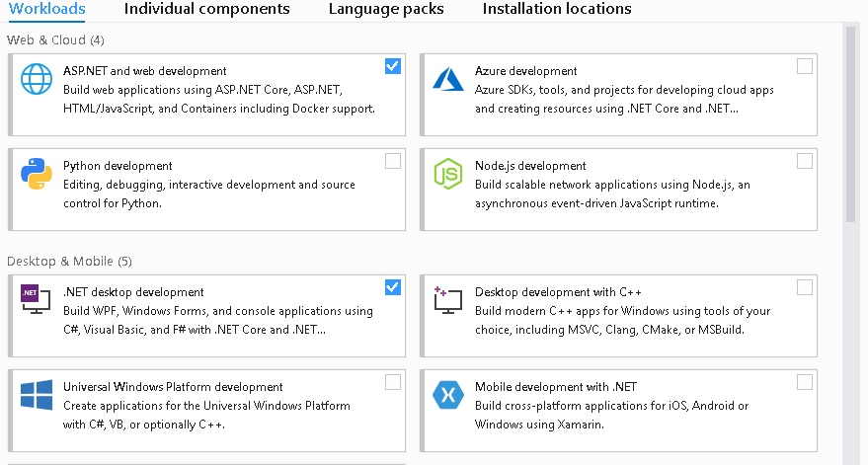Click 'Build web applications using ASP.NET Core' description

pos(219,99)
